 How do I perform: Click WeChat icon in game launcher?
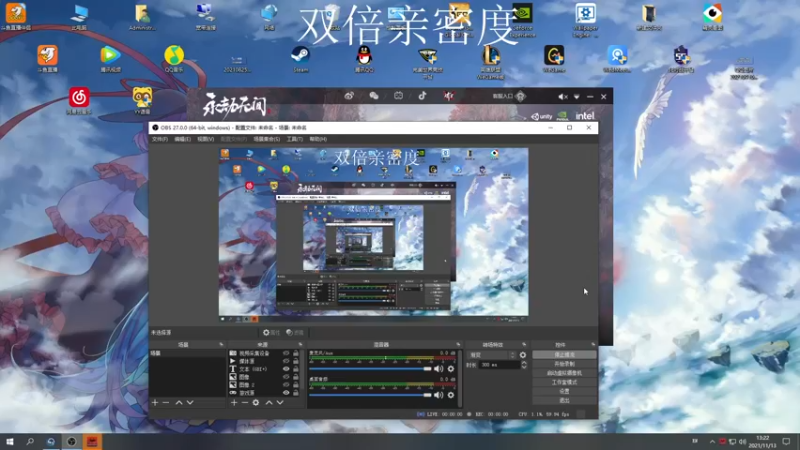(374, 96)
